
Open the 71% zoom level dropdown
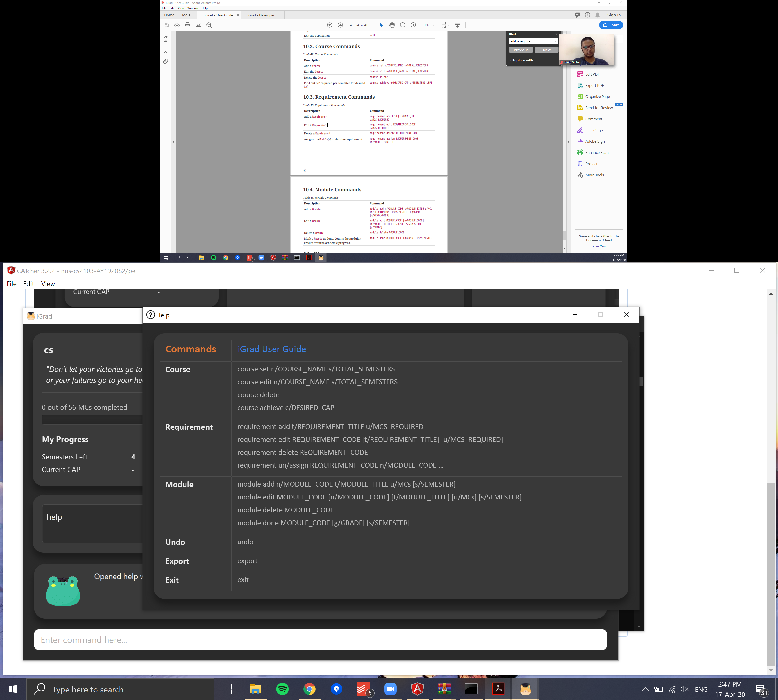(x=433, y=25)
